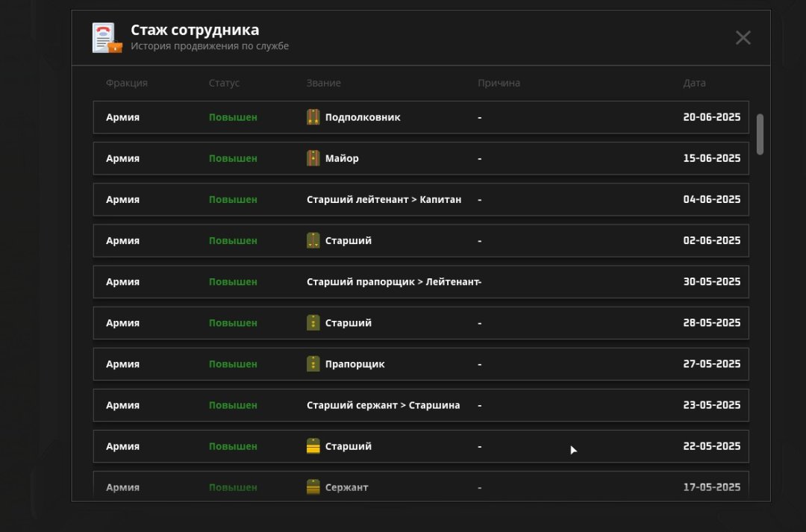Image resolution: width=806 pixels, height=532 pixels.
Task: Click the Дата column header
Action: 695,83
